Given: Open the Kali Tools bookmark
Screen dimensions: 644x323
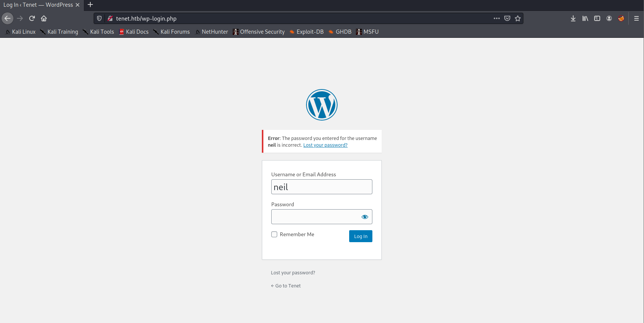Looking at the screenshot, I should [98, 32].
